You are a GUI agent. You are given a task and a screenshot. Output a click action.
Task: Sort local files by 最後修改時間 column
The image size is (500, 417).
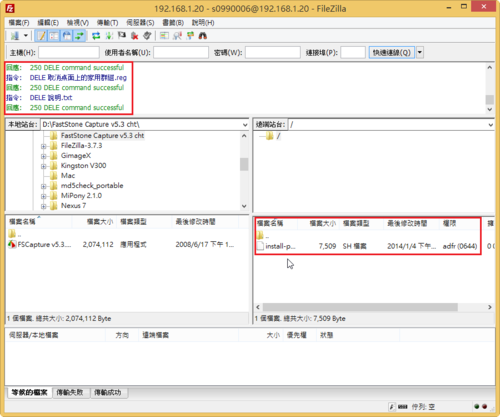point(205,222)
